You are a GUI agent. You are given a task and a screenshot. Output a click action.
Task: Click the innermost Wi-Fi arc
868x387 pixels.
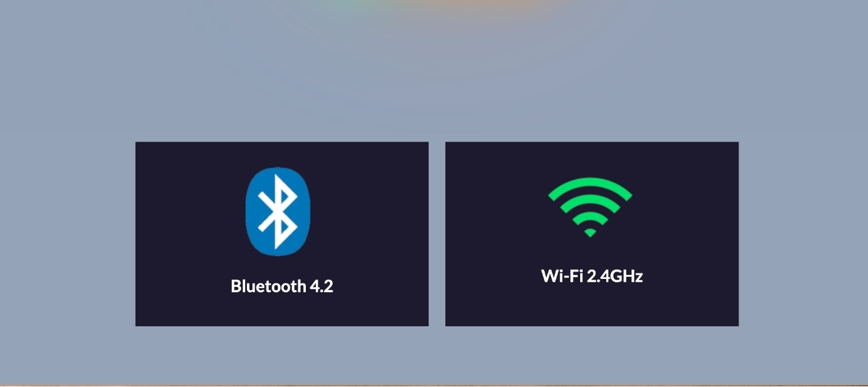tap(590, 218)
